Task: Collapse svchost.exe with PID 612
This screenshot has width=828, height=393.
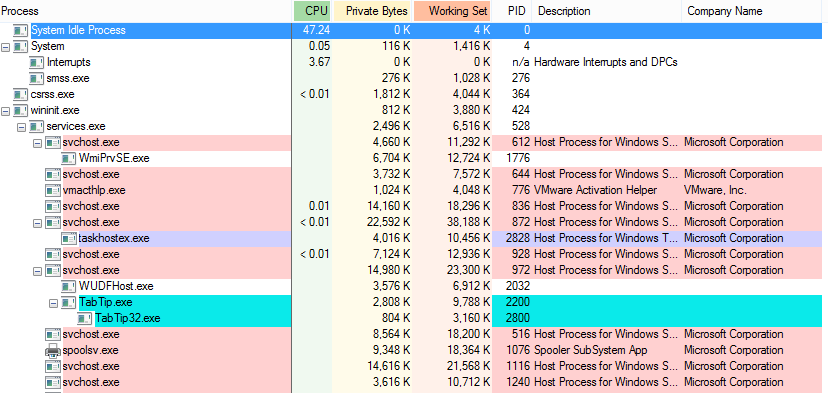Action: 37,143
